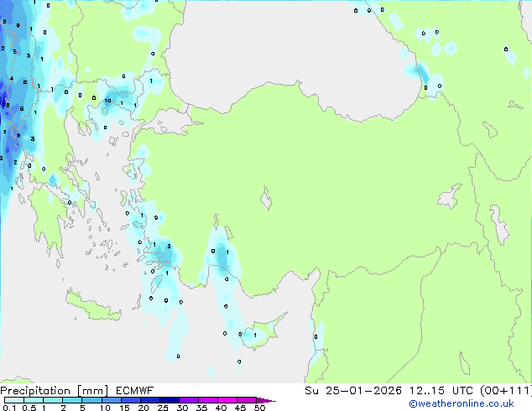Click the "12..15 UTC" time text
This screenshot has height=411, width=532.
pos(441,391)
